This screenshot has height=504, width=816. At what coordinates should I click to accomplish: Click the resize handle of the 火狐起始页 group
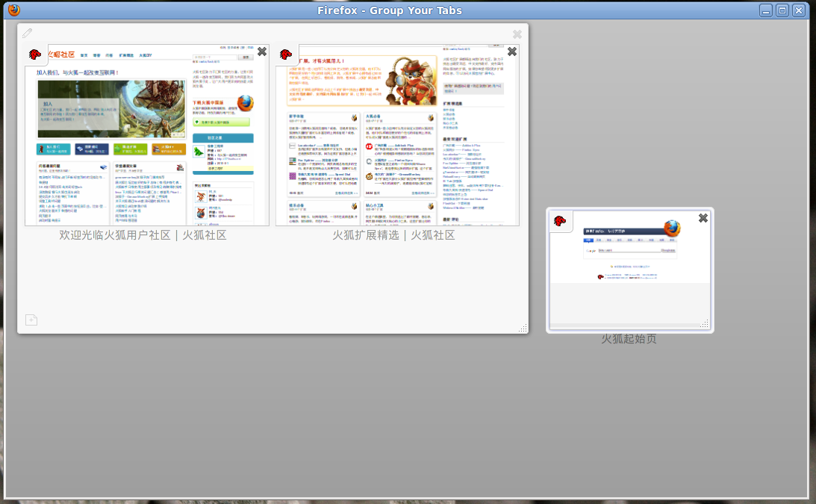(x=705, y=324)
